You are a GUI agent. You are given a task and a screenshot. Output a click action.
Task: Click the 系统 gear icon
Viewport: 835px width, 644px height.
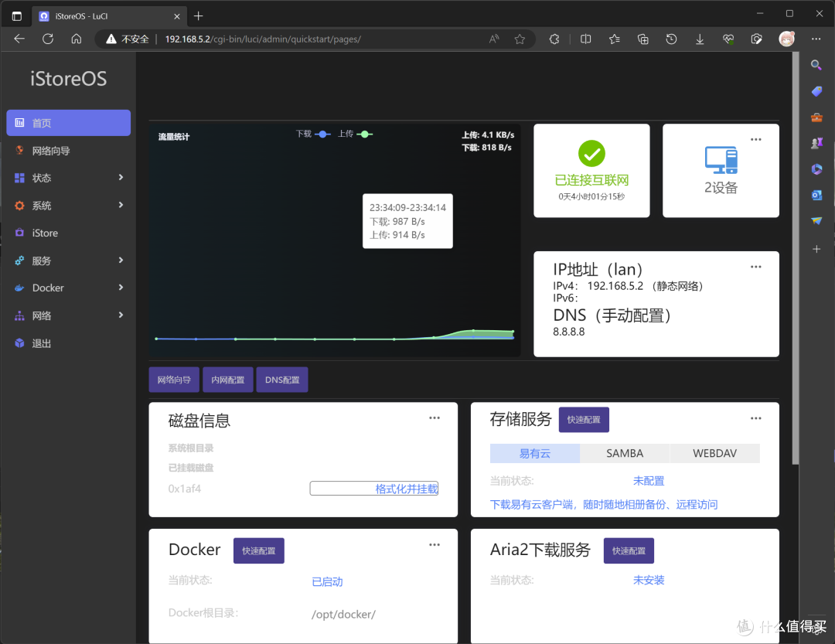tap(19, 206)
